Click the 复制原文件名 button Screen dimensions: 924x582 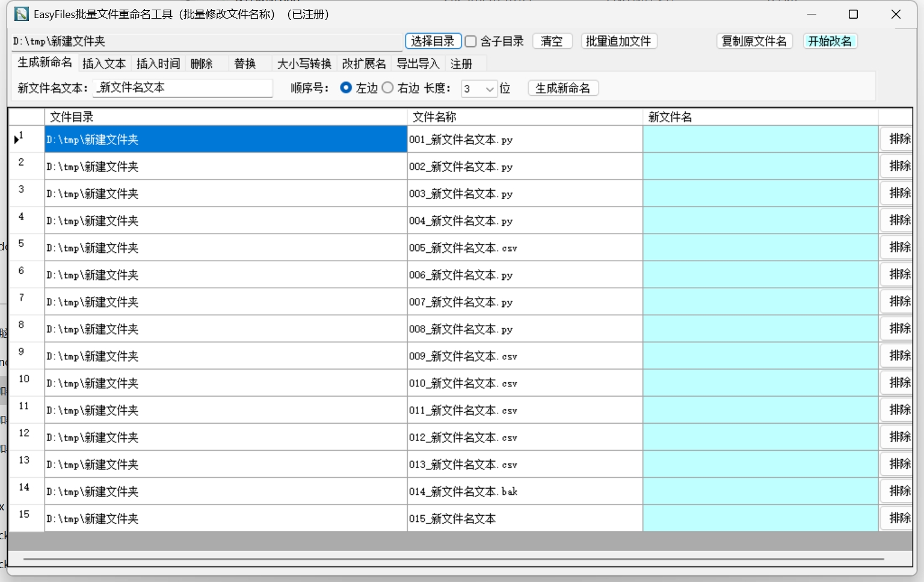754,42
